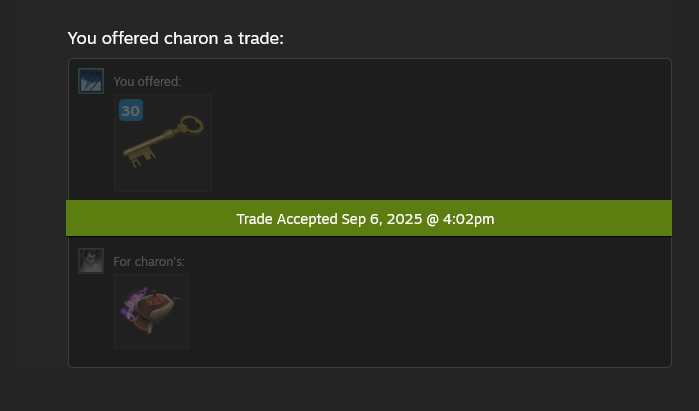
Task: Click the Sep 6, 2025 date text
Action: point(382,219)
